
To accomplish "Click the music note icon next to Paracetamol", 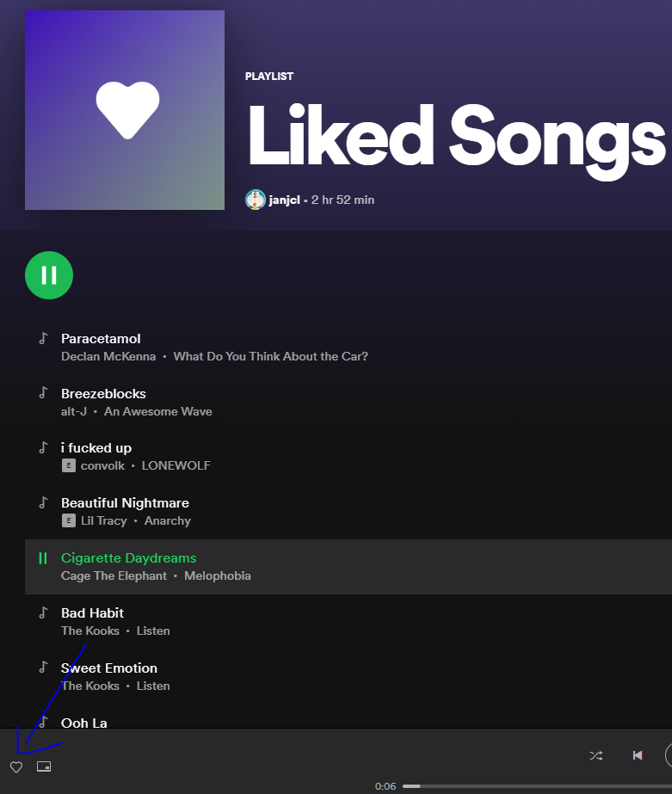I will (x=44, y=338).
